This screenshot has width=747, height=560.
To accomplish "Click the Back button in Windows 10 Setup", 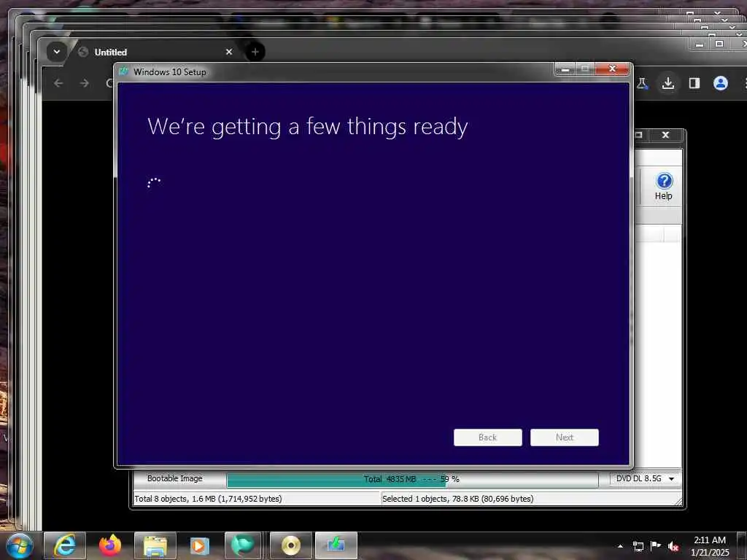I will pos(487,437).
